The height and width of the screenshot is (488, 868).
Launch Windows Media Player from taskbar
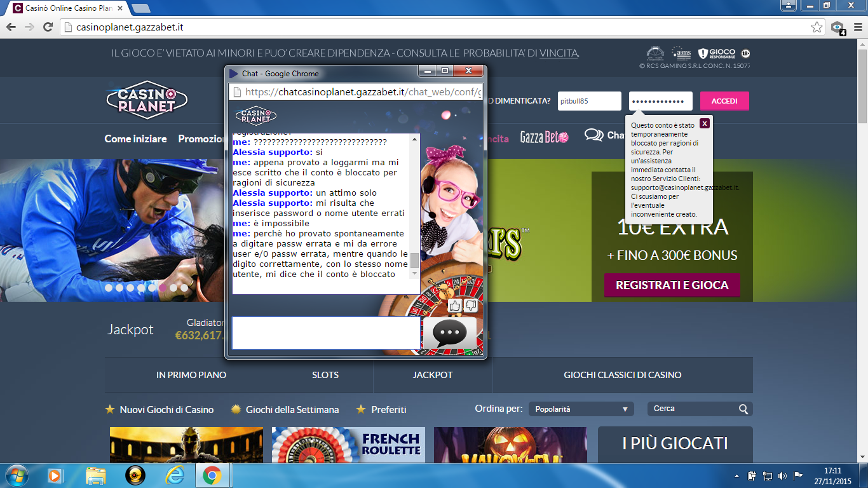tap(55, 475)
